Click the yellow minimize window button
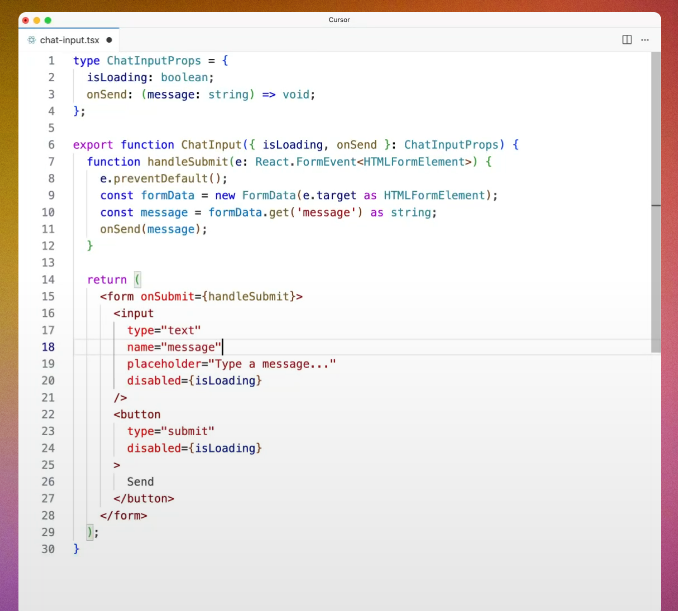This screenshot has height=611, width=678. tap(37, 20)
